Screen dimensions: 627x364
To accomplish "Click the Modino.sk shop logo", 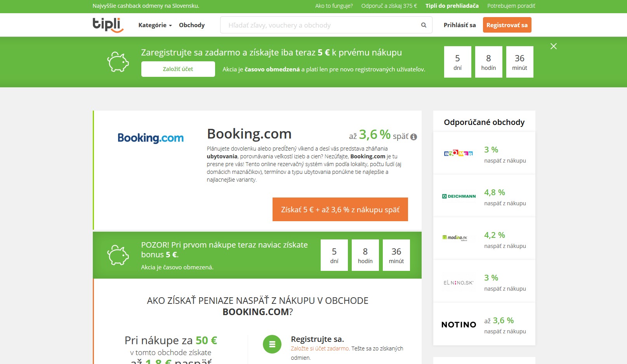I will click(455, 237).
